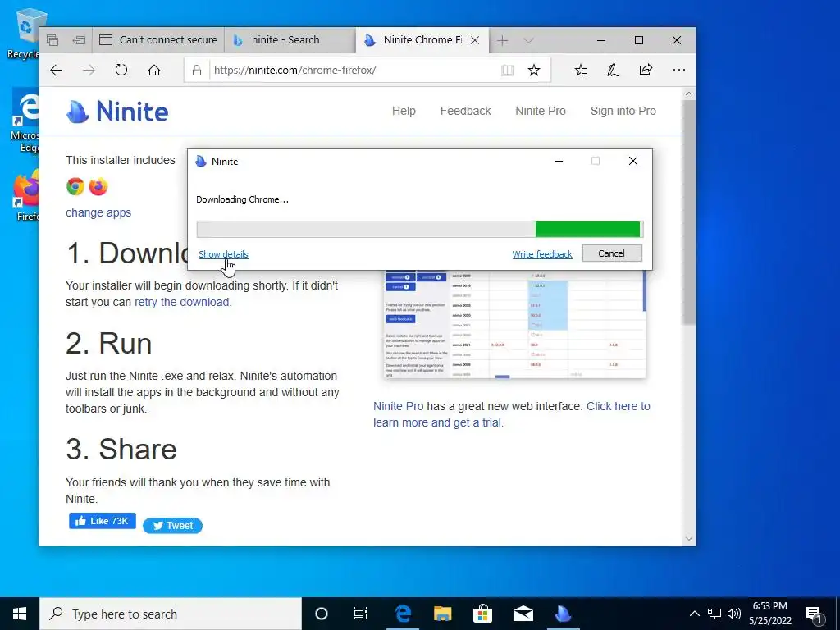
Task: Click the volume speaker tray icon
Action: coord(734,614)
